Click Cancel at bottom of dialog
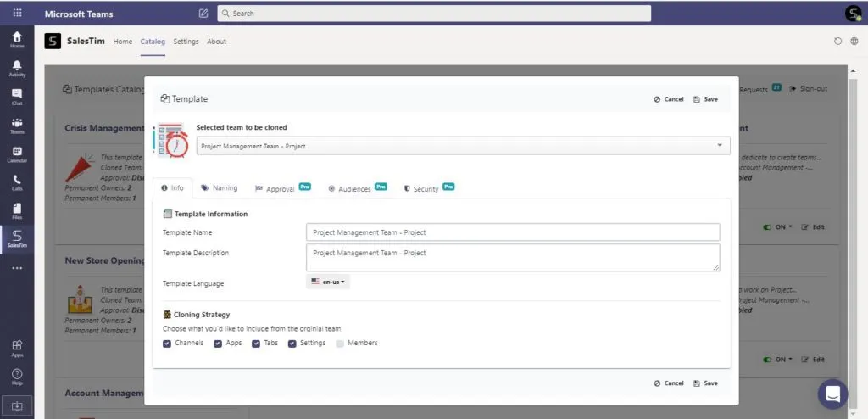This screenshot has width=868, height=419. 668,383
